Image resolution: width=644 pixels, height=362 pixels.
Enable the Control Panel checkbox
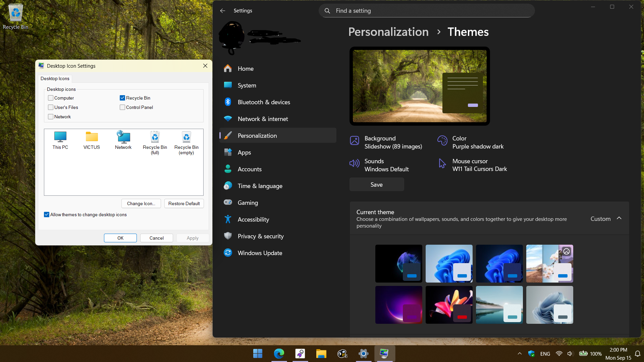coord(122,107)
